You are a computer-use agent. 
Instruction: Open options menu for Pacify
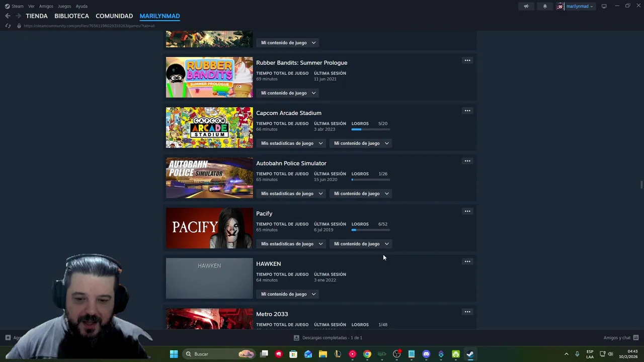pos(467,211)
